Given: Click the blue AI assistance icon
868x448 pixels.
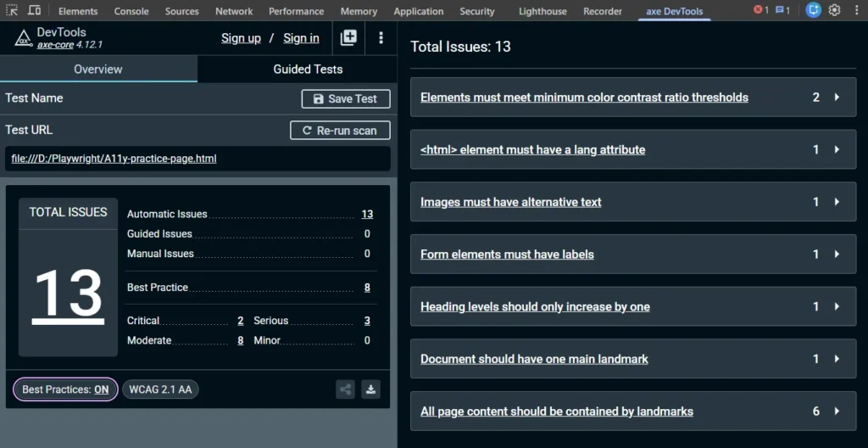Looking at the screenshot, I should click(813, 10).
